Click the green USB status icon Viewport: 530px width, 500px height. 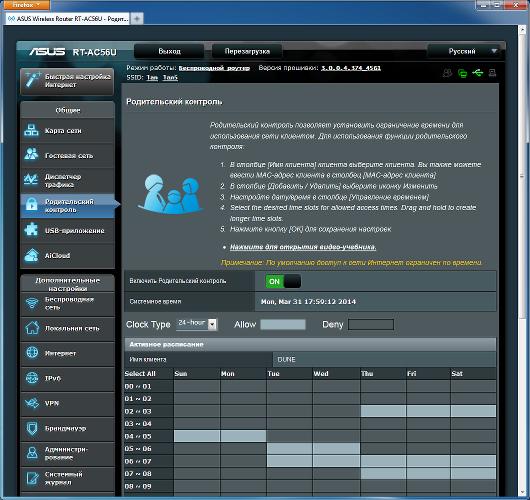(478, 72)
